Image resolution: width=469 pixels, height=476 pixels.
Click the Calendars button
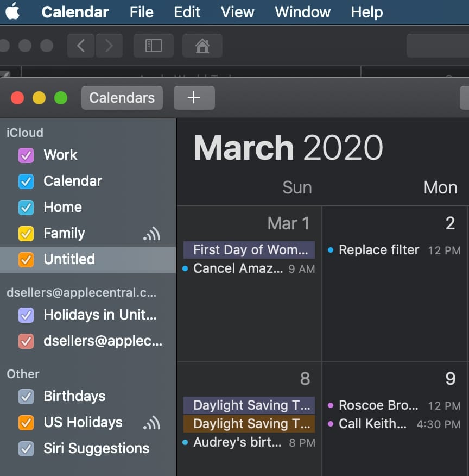(x=122, y=98)
